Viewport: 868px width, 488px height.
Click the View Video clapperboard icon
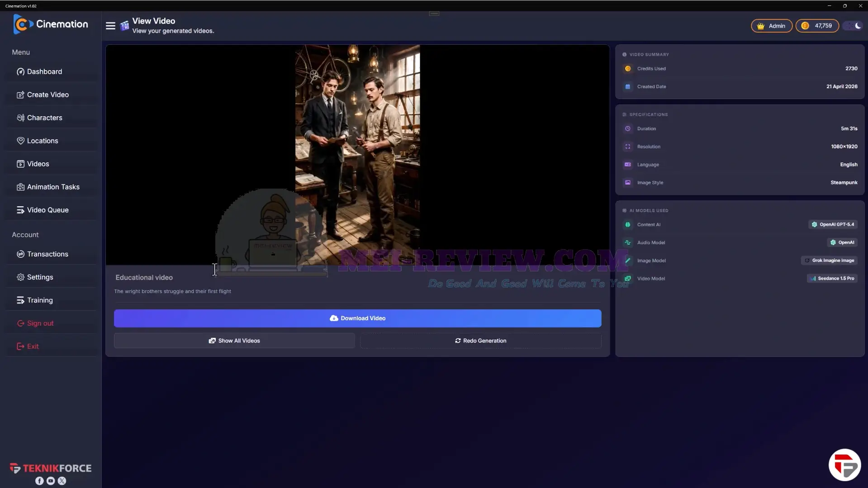(x=124, y=26)
